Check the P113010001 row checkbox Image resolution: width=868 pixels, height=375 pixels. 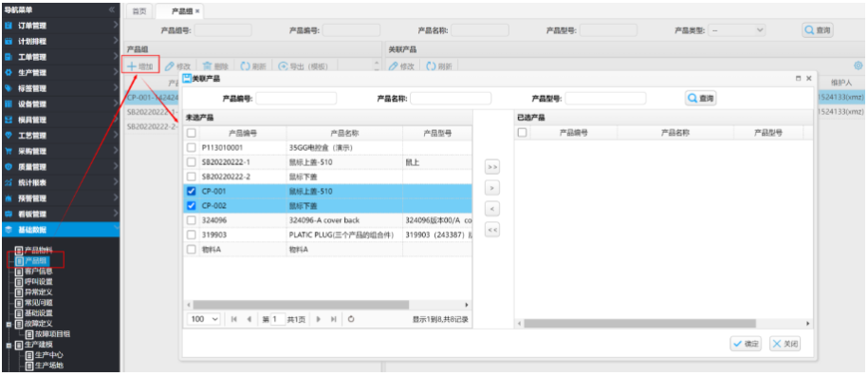[191, 147]
